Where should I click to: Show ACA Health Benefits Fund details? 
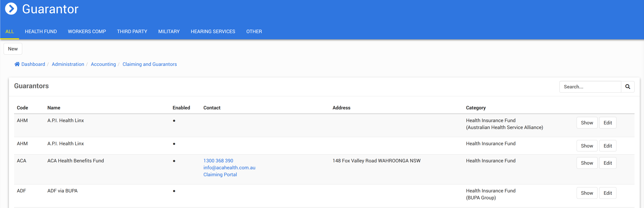(x=587, y=163)
